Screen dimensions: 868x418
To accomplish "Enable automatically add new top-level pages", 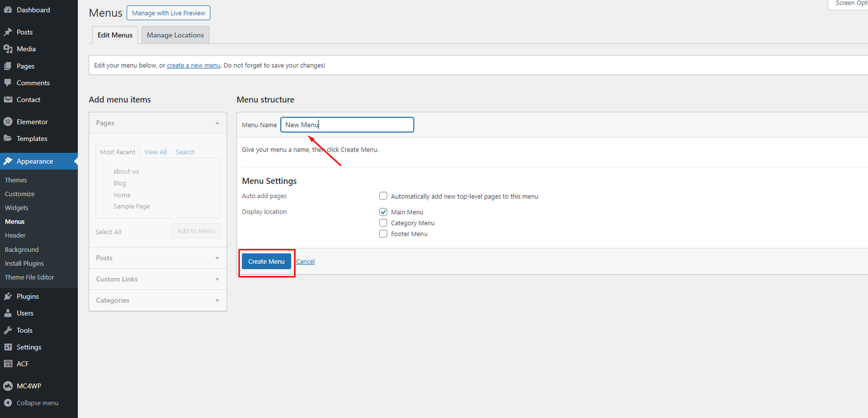I will [383, 196].
